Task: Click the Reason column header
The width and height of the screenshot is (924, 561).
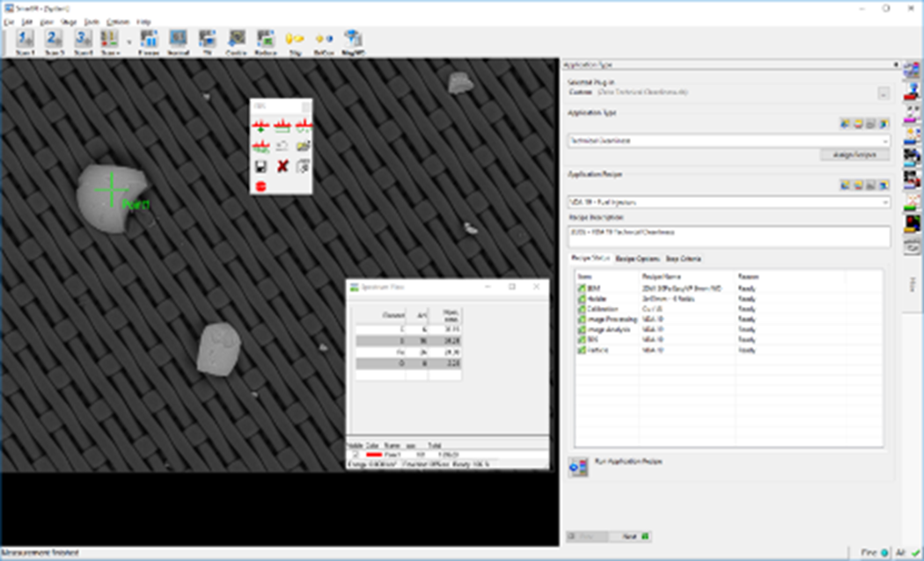Action: pos(789,277)
